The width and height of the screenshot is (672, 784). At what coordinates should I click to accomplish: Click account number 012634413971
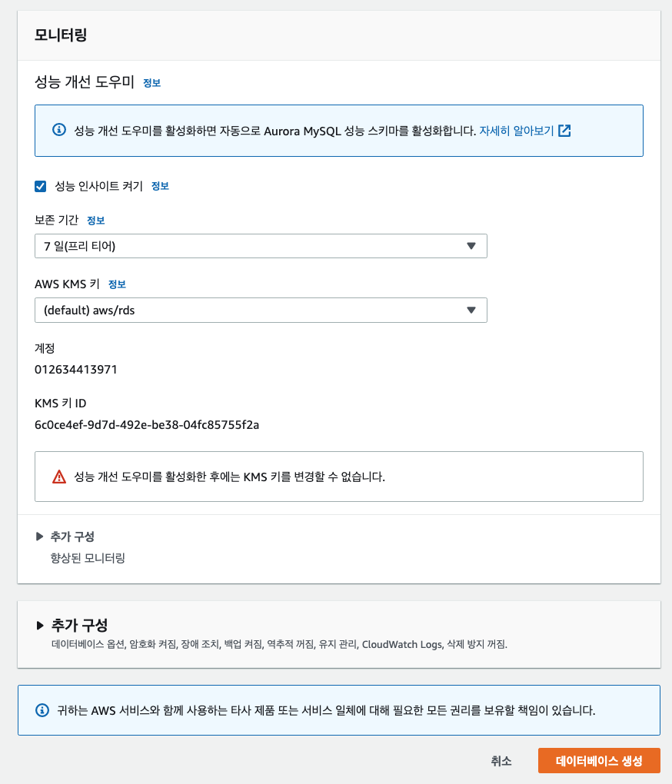pos(76,370)
